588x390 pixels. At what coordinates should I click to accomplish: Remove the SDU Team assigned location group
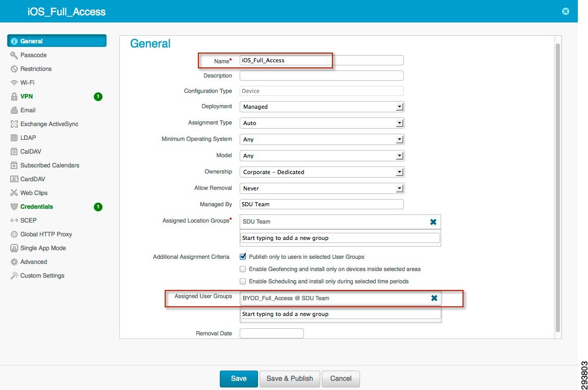(433, 222)
